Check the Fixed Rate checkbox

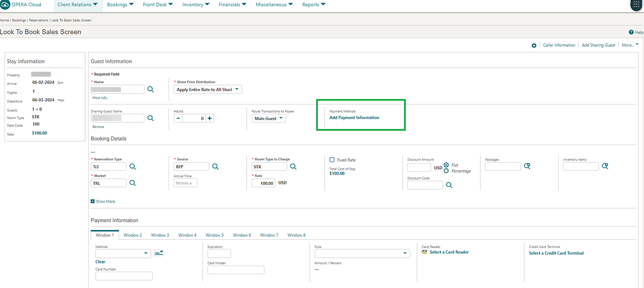coord(332,159)
